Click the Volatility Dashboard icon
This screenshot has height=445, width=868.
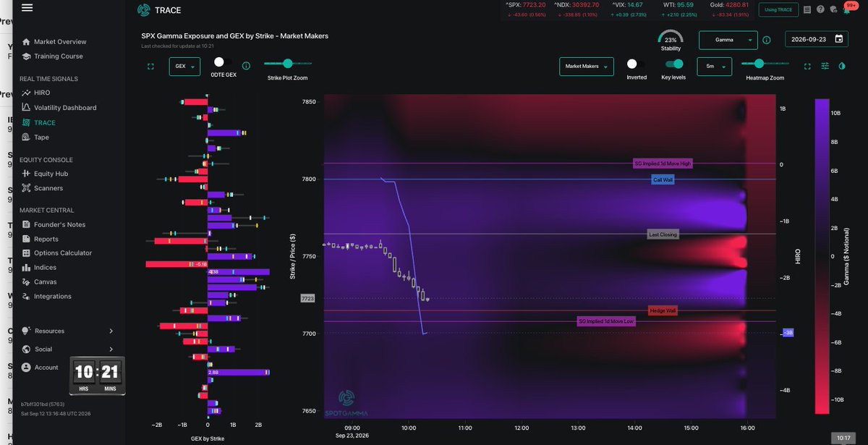(x=27, y=108)
